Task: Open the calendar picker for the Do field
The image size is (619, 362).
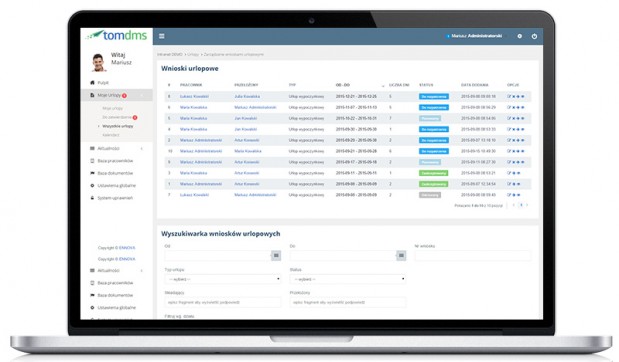Action: [x=401, y=255]
